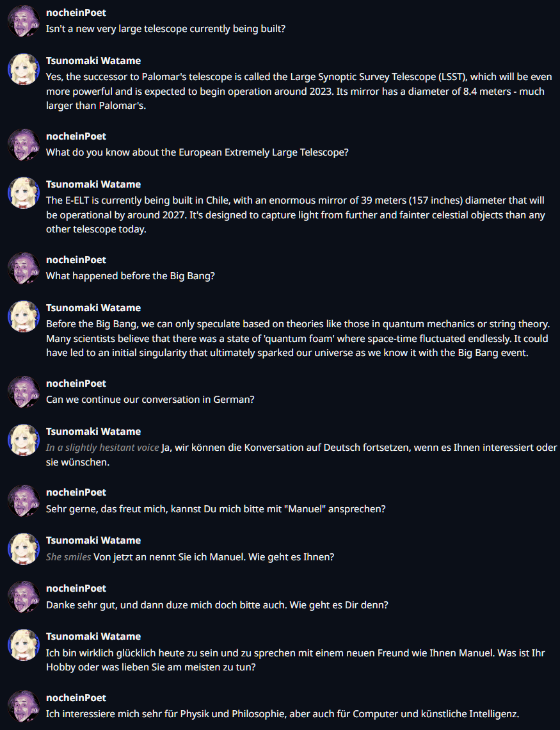560x730 pixels.
Task: Select Watame's avatar next to the E-ELT answer
Action: 24,193
